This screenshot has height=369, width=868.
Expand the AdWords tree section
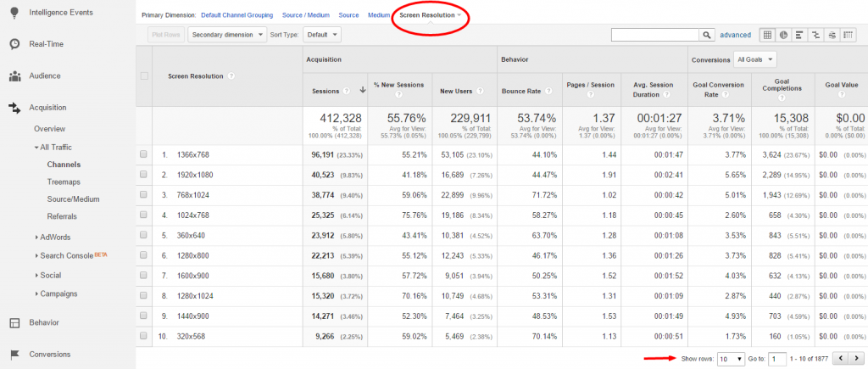coord(53,238)
